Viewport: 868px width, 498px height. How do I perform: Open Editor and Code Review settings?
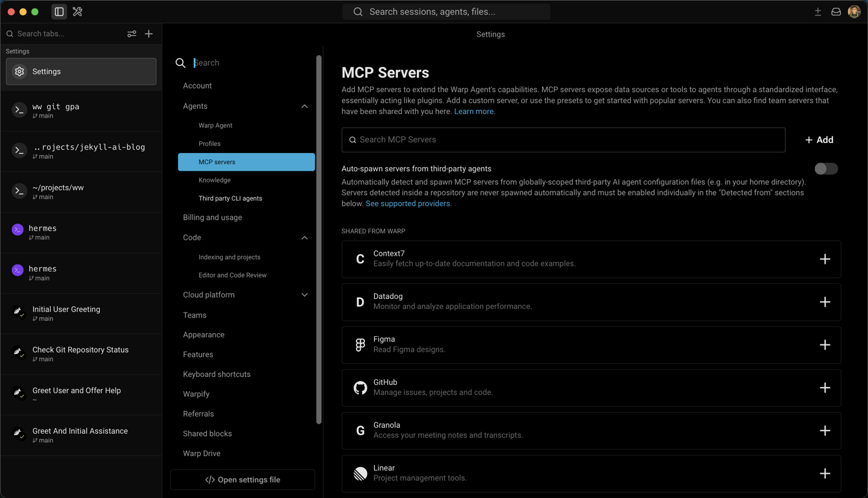(233, 275)
